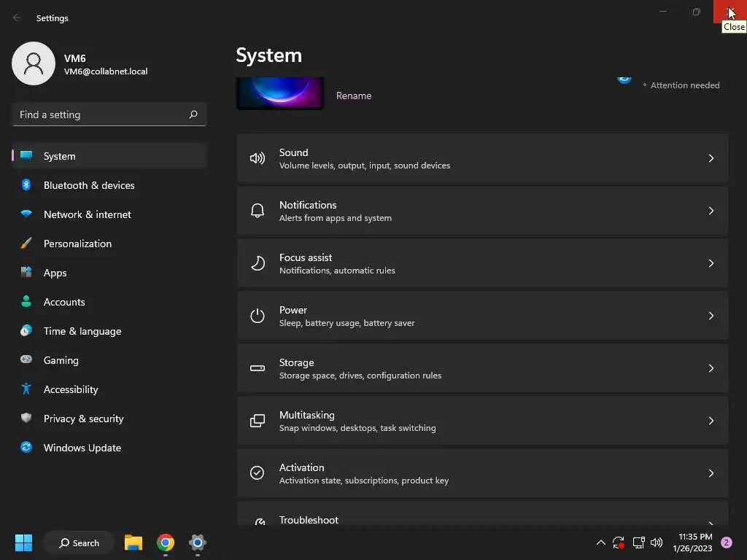The image size is (747, 560).
Task: Click the Accounts person icon in sidebar
Action: pyautogui.click(x=26, y=301)
